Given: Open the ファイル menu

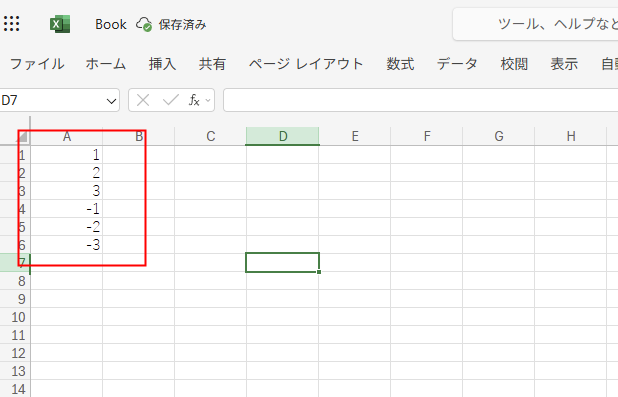Looking at the screenshot, I should click(37, 63).
